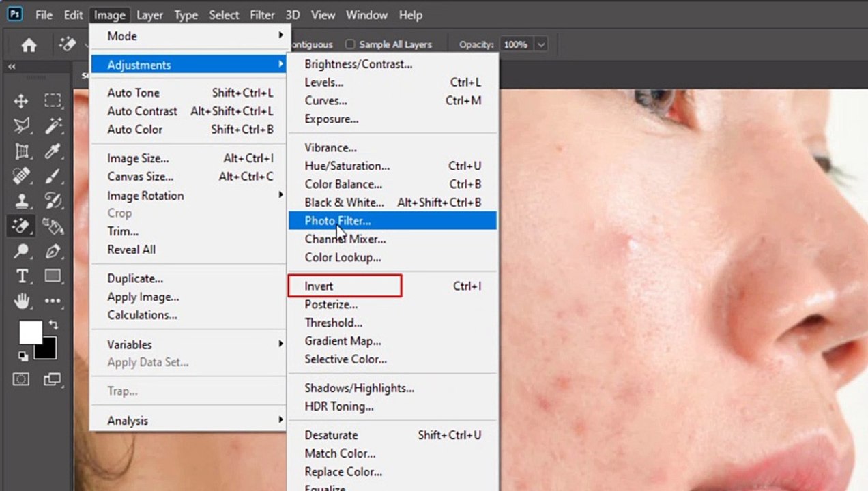Select the Rectangular Marquee tool
Image resolution: width=868 pixels, height=491 pixels.
(x=53, y=102)
